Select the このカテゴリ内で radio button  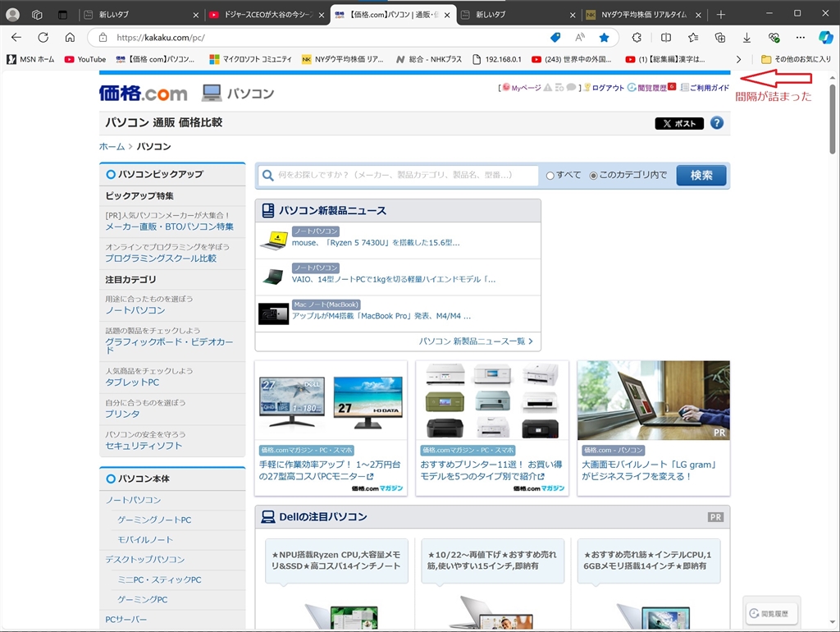tap(593, 176)
